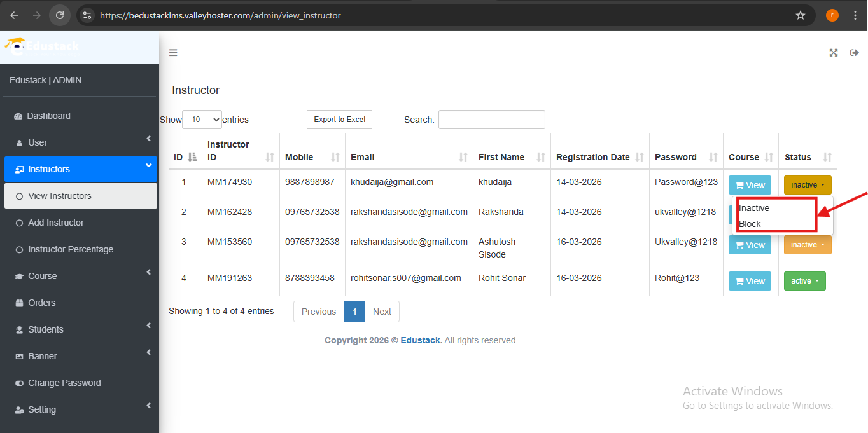Image resolution: width=868 pixels, height=433 pixels.
Task: Open Chrome three-dot menu
Action: [x=855, y=15]
